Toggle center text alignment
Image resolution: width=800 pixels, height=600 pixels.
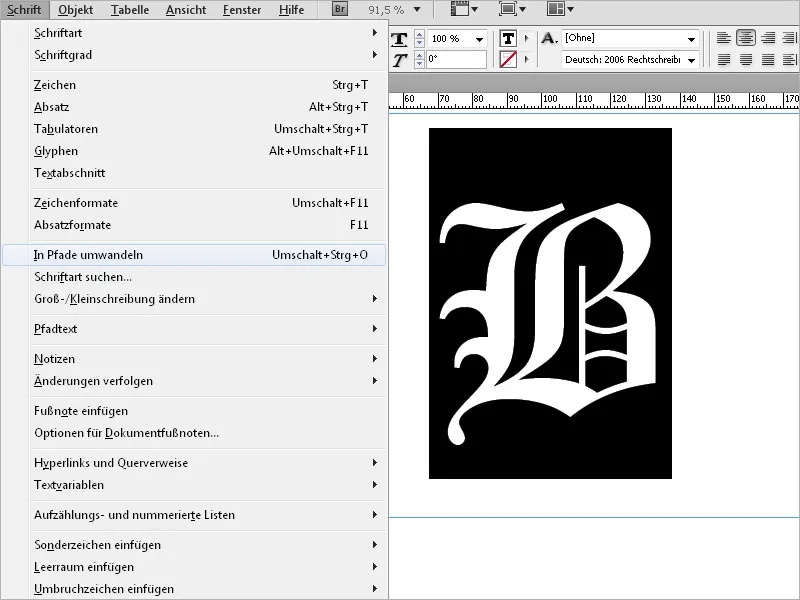tap(746, 38)
